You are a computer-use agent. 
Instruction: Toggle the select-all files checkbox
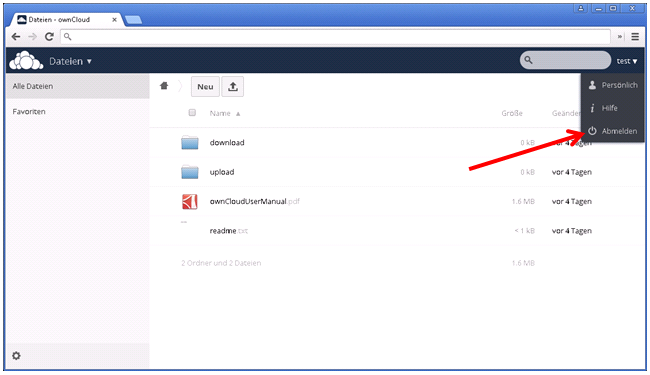click(192, 112)
